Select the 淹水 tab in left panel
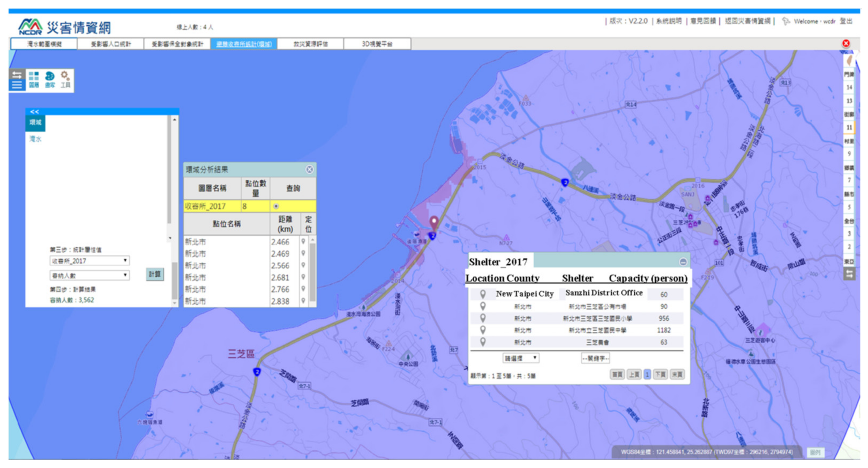The height and width of the screenshot is (468, 868). coord(35,139)
